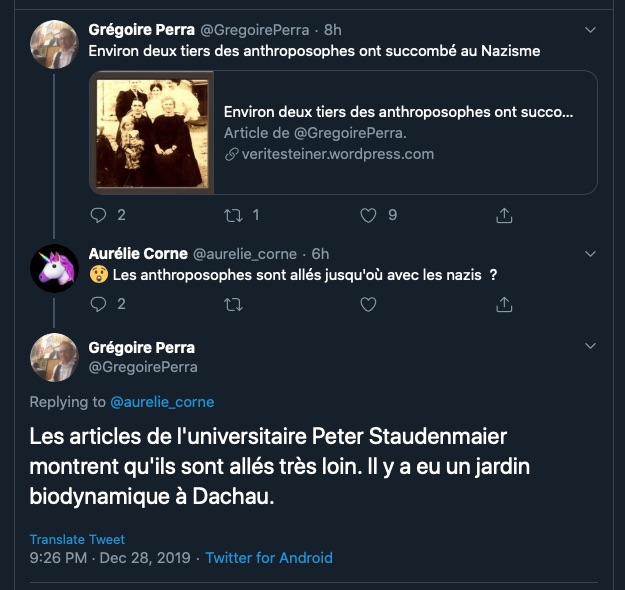Open @aurelie_corne mention in Replying to
The image size is (625, 590).
pos(161,402)
